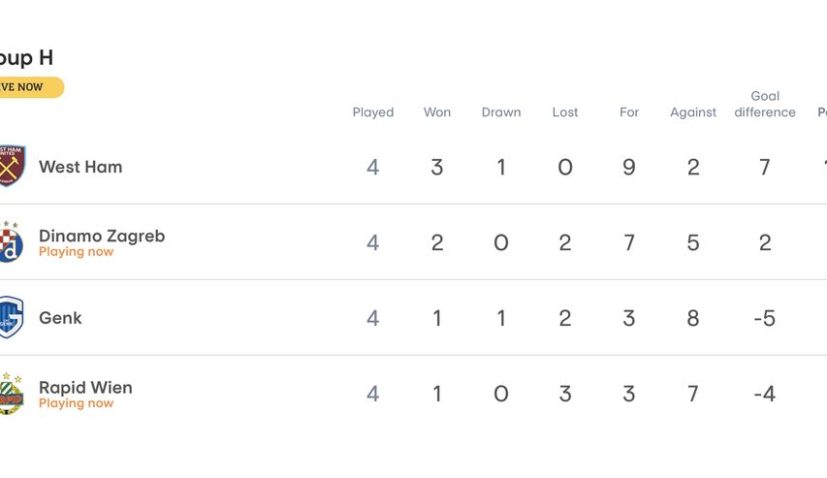Click Genk's goal difference value -5
827x478 pixels.
click(765, 318)
